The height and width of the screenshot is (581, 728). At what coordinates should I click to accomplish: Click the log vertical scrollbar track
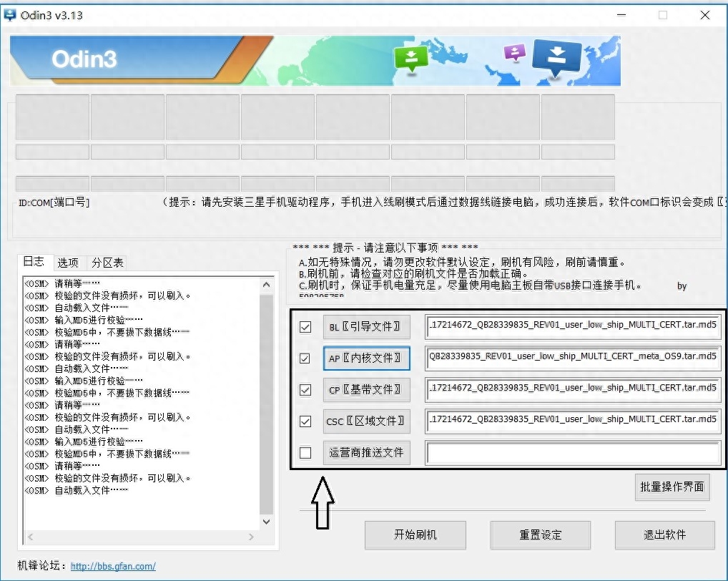267,403
